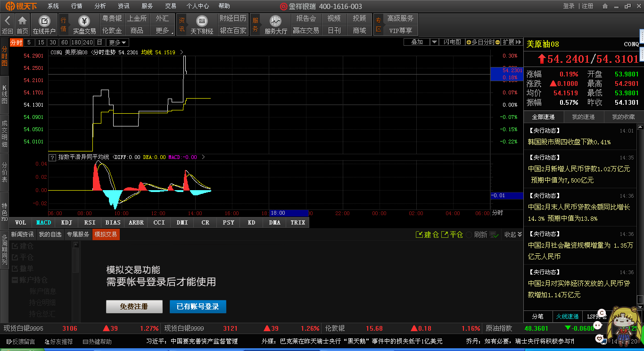Open the 粤贵银 market button
This screenshot has height=351, width=644.
(112, 18)
